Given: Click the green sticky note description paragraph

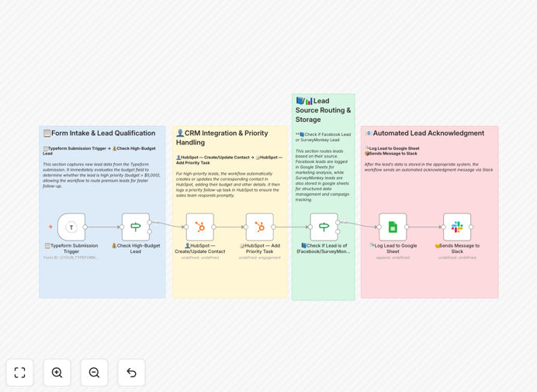Looking at the screenshot, I should 322,175.
